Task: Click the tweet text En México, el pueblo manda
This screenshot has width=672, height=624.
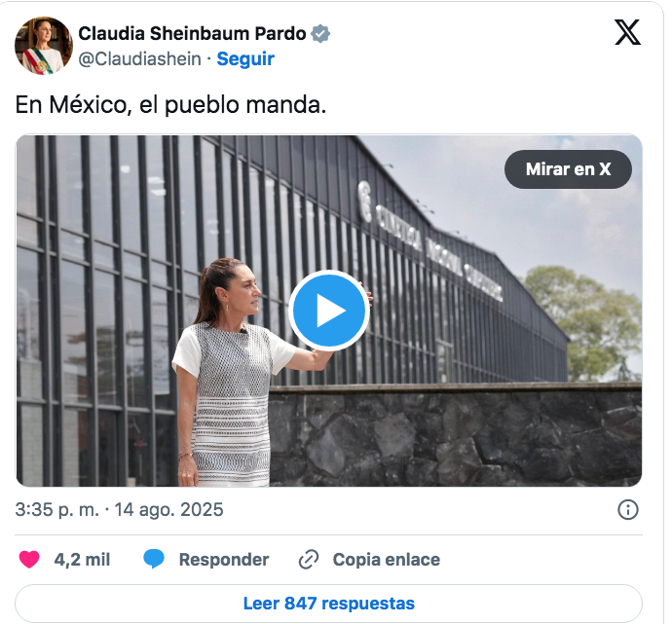Action: tap(170, 105)
